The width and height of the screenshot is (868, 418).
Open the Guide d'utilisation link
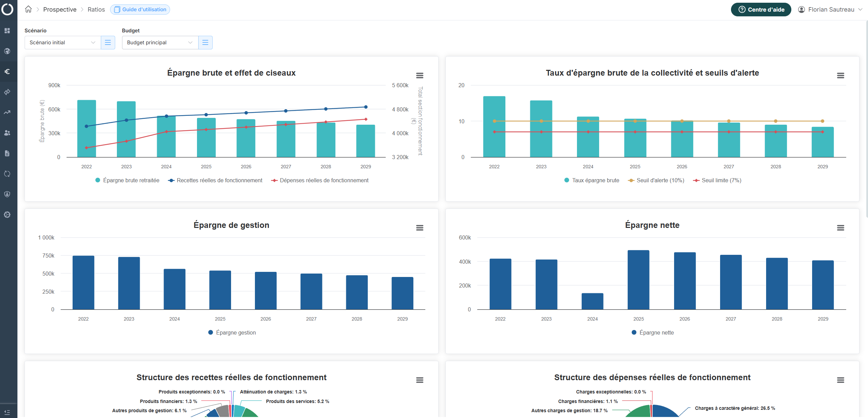coord(140,10)
